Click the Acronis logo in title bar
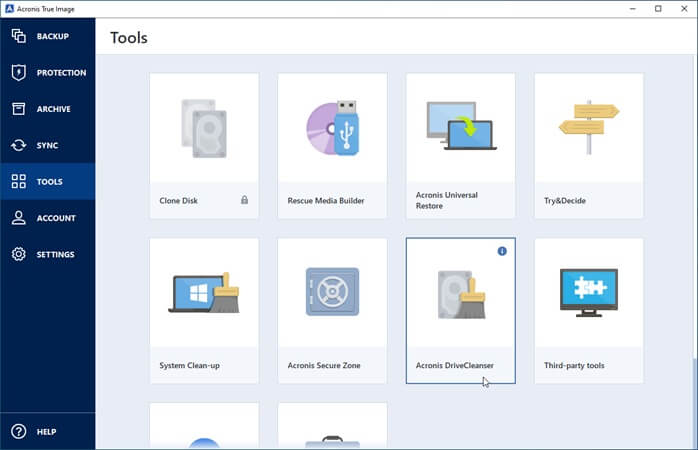Viewport: 698px width, 450px height. pos(9,8)
